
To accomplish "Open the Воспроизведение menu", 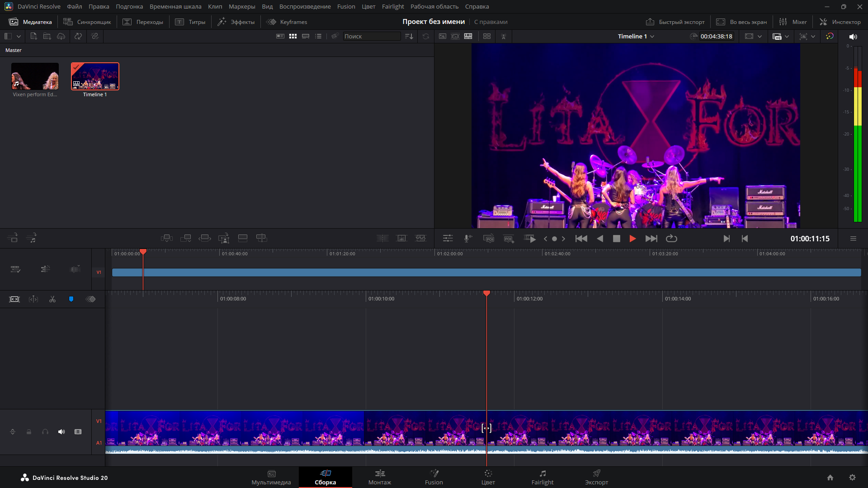I will [305, 6].
